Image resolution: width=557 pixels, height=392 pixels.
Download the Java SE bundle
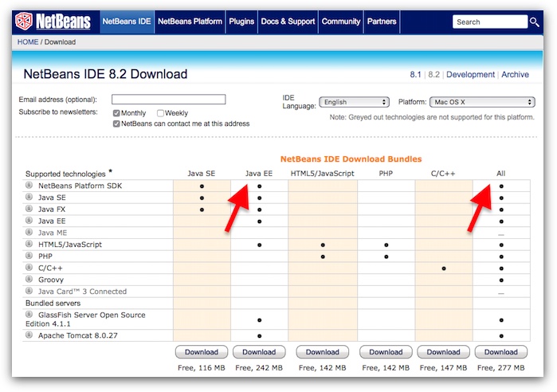(202, 352)
